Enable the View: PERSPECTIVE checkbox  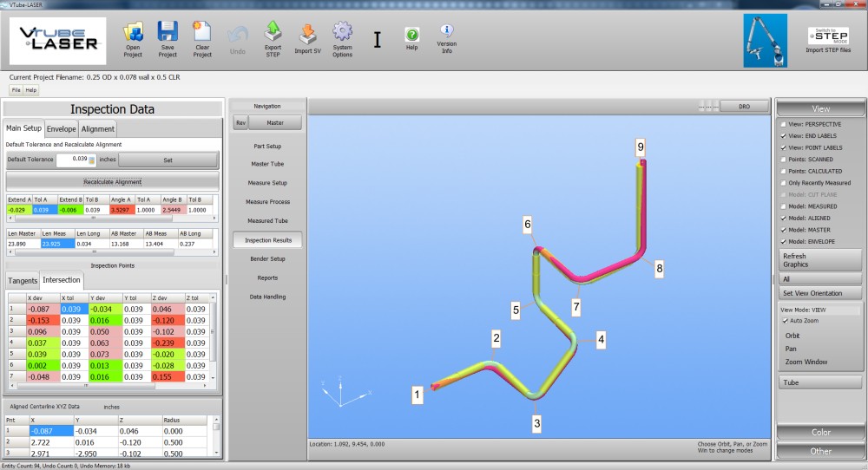coord(783,124)
